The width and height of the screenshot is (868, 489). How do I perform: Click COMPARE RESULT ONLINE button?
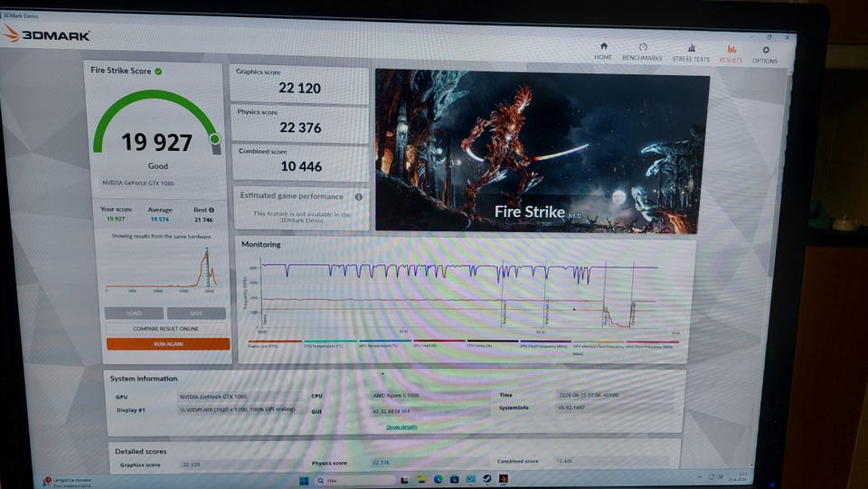pos(165,329)
